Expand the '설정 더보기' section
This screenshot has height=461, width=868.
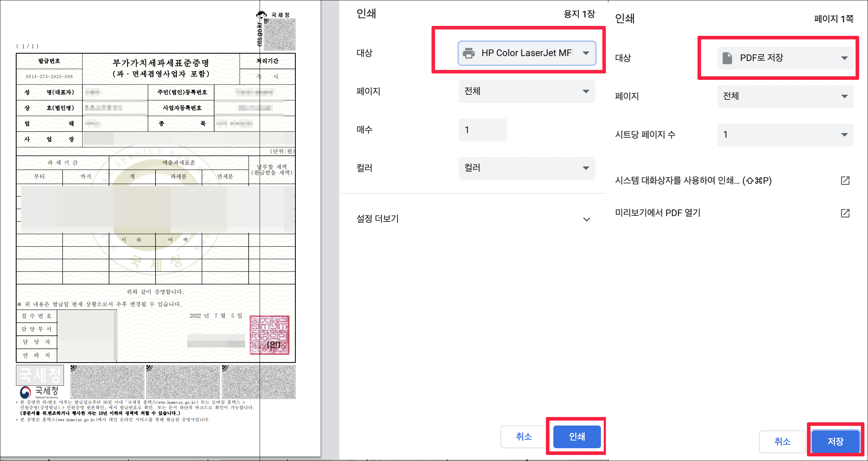click(473, 219)
